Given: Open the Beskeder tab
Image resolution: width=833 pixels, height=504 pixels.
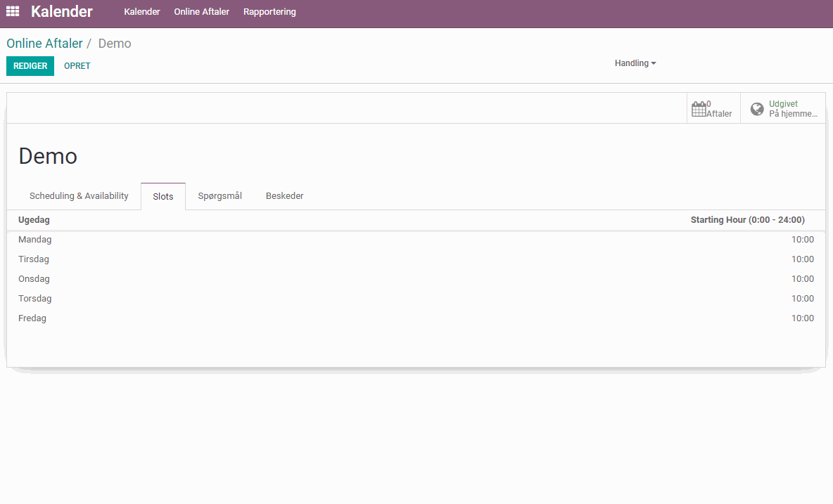Looking at the screenshot, I should [285, 195].
